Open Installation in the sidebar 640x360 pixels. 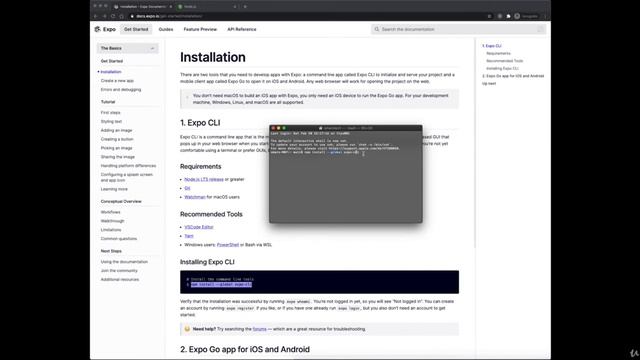point(111,72)
